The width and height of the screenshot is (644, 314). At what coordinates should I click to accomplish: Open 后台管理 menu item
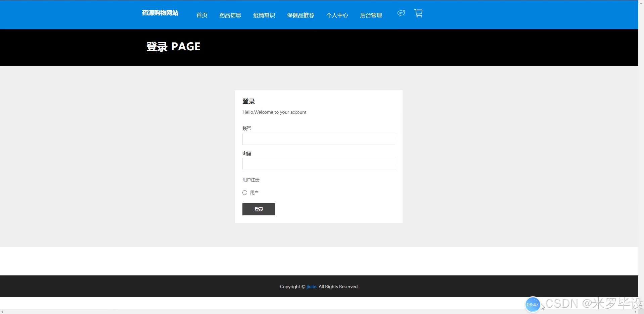(371, 15)
